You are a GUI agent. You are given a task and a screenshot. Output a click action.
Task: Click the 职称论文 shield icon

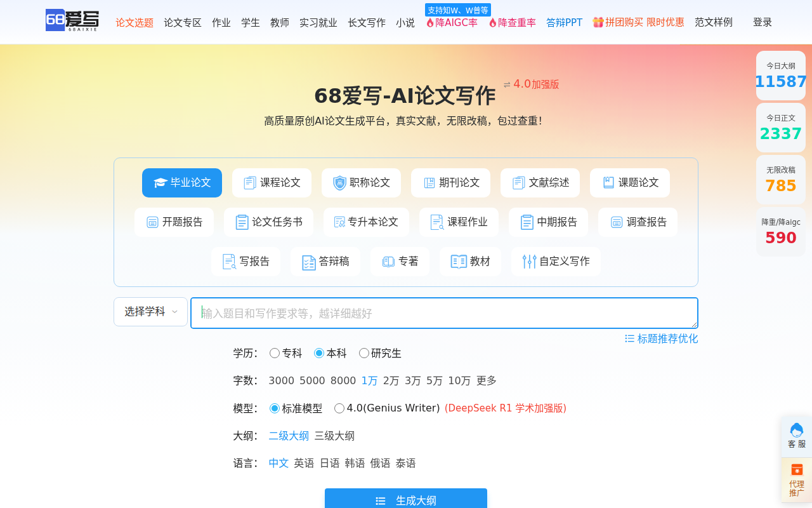[x=340, y=183]
